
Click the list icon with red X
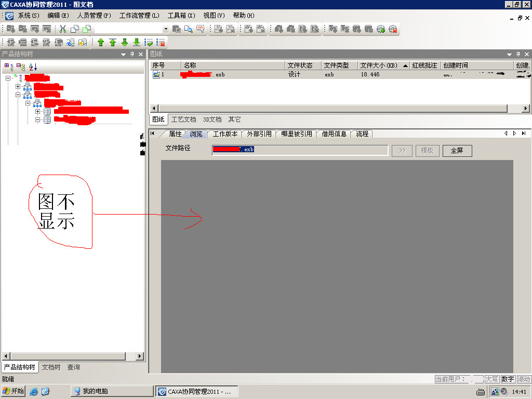161,43
